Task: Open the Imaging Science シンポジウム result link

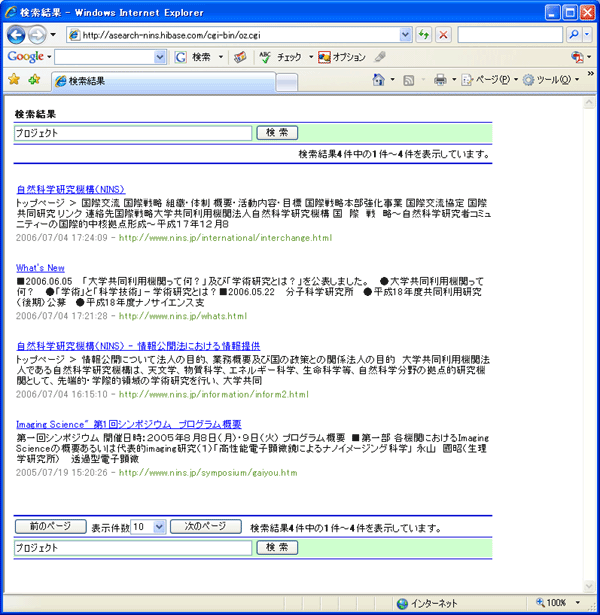Action: pyautogui.click(x=129, y=424)
